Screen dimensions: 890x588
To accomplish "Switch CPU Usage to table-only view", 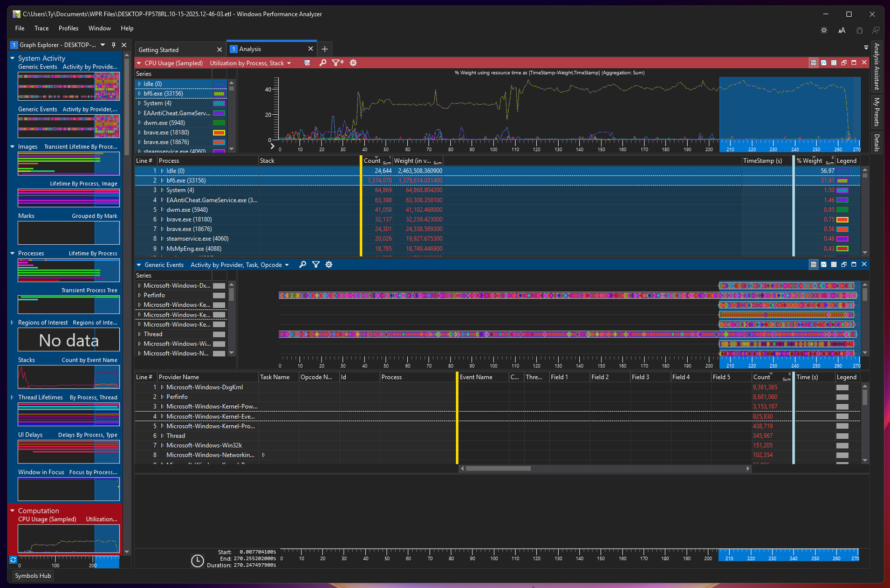I will (833, 63).
